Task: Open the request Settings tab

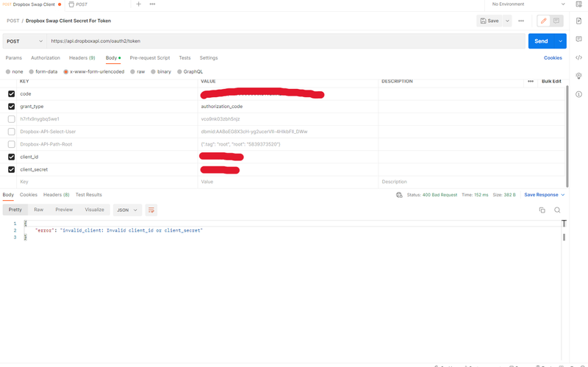Action: coord(209,58)
